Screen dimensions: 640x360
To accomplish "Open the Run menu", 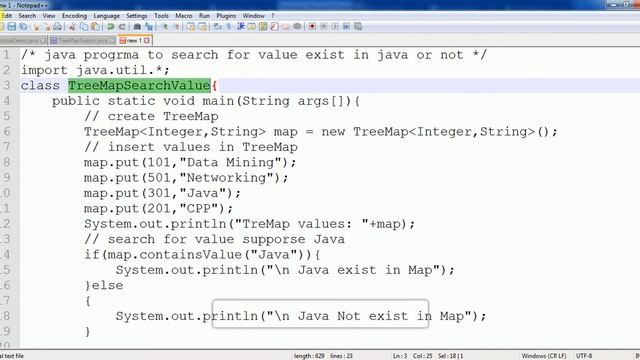I will [x=204, y=16].
